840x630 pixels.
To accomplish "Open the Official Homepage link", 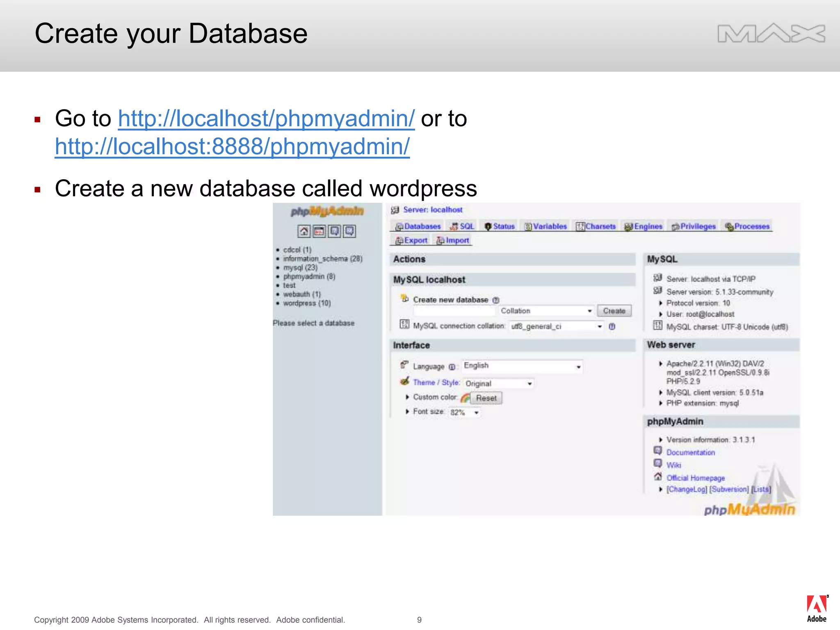I will tap(696, 478).
